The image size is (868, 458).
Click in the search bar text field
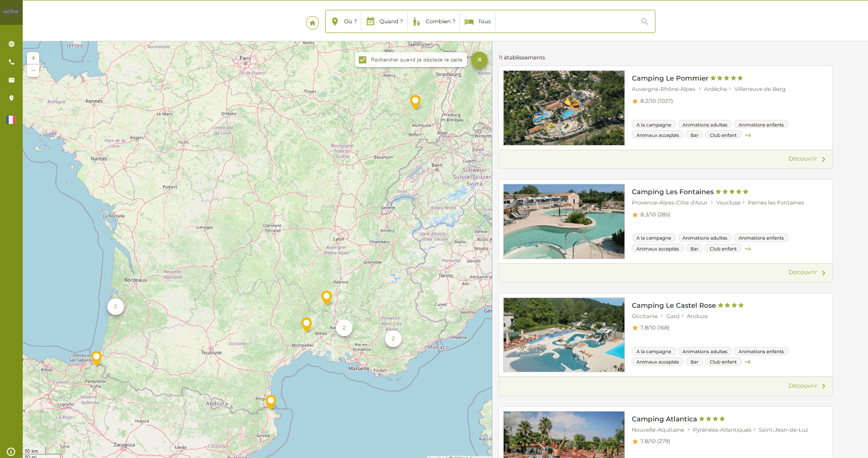coord(567,22)
